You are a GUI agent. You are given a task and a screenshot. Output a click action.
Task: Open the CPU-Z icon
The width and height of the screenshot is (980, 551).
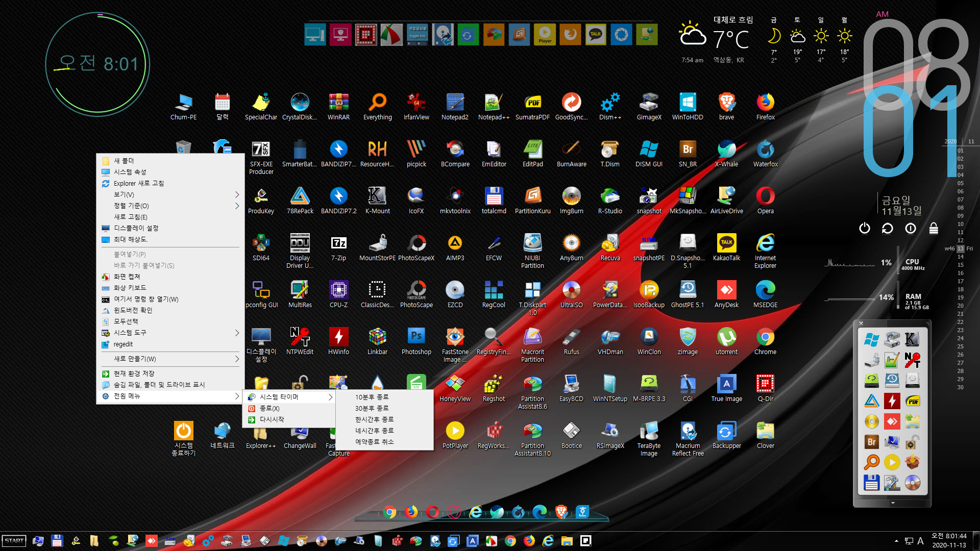click(x=338, y=294)
